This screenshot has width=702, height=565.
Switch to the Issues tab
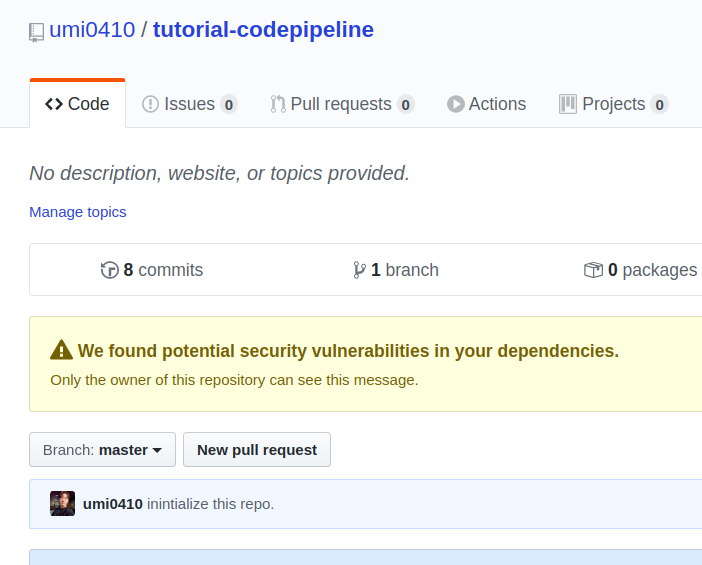click(x=189, y=104)
